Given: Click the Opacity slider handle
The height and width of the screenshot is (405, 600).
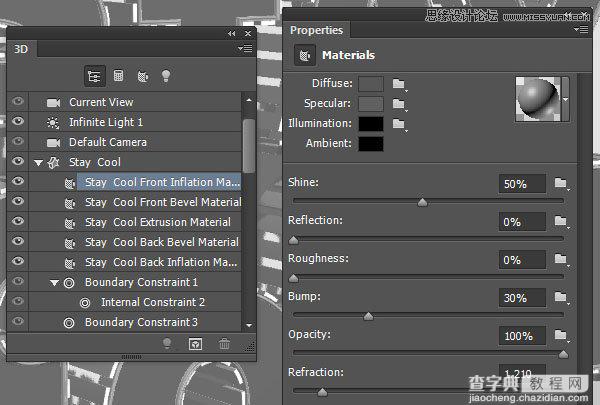Looking at the screenshot, I should (x=563, y=354).
